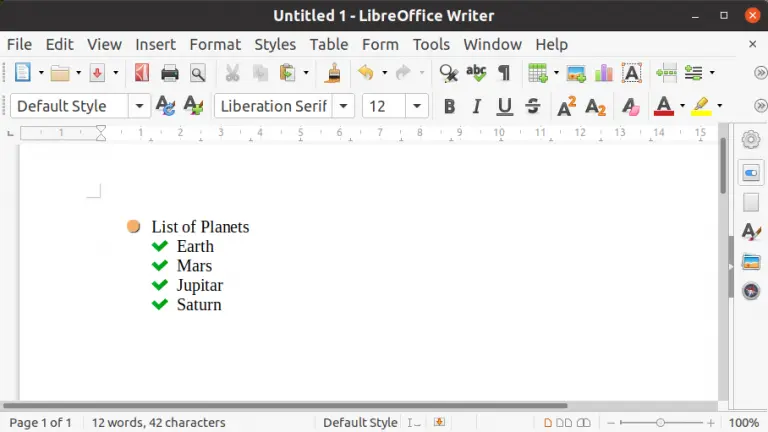
Task: Click the Clone Formatting paintbrush icon
Action: [x=334, y=73]
